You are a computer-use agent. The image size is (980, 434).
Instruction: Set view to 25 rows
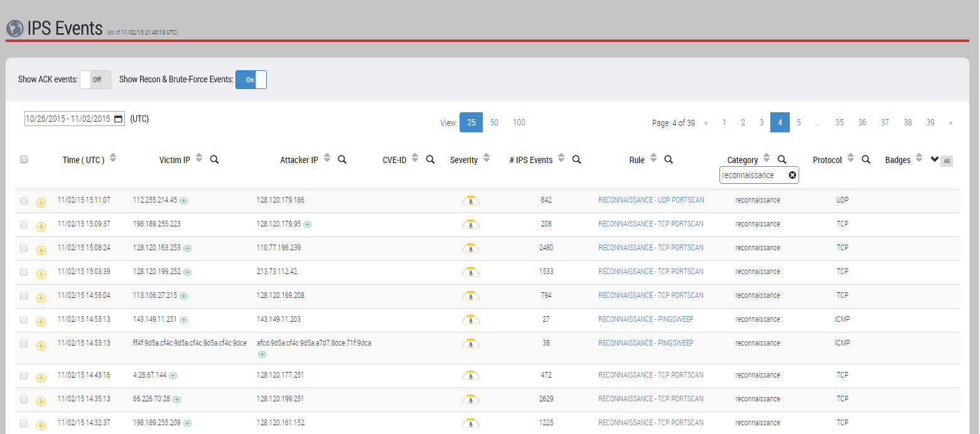click(471, 122)
